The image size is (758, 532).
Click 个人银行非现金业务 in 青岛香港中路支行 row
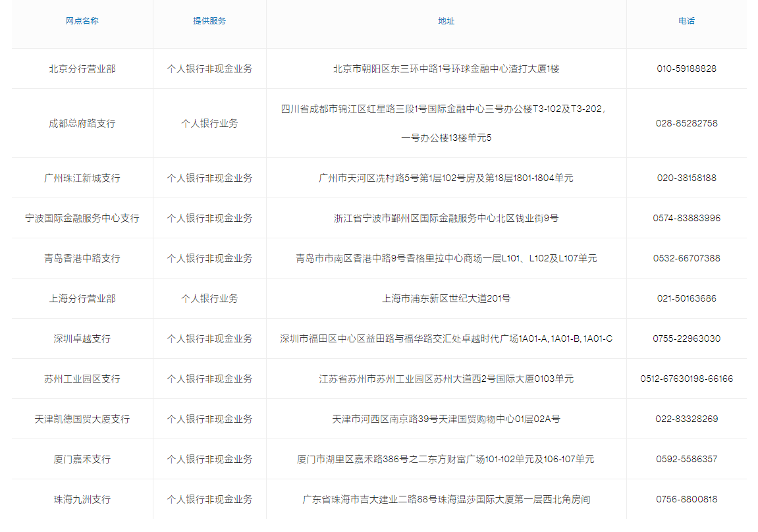(209, 258)
